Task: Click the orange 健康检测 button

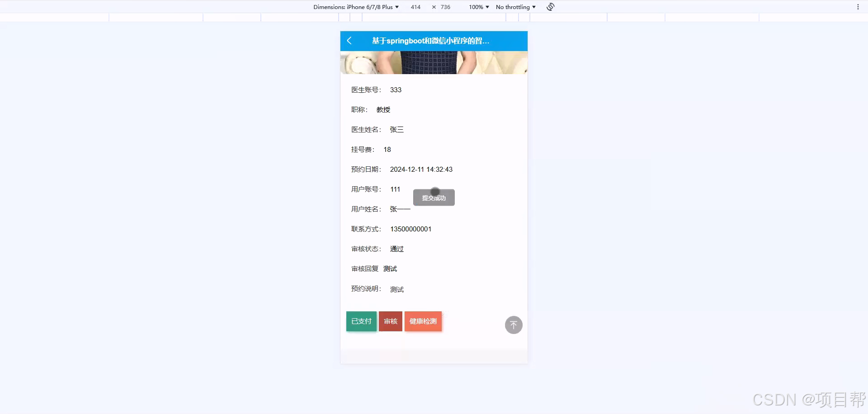Action: [x=423, y=321]
